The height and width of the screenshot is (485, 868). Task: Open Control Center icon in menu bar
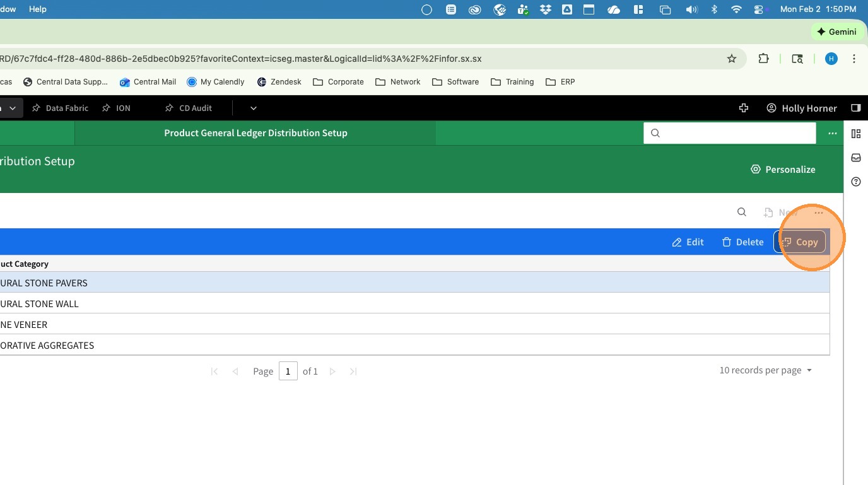pyautogui.click(x=759, y=9)
